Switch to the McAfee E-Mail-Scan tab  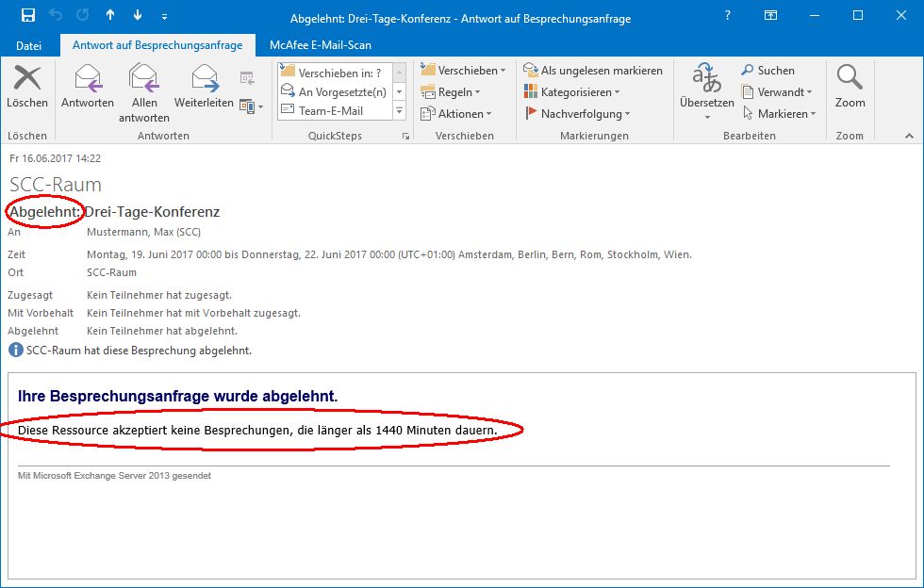(x=321, y=45)
